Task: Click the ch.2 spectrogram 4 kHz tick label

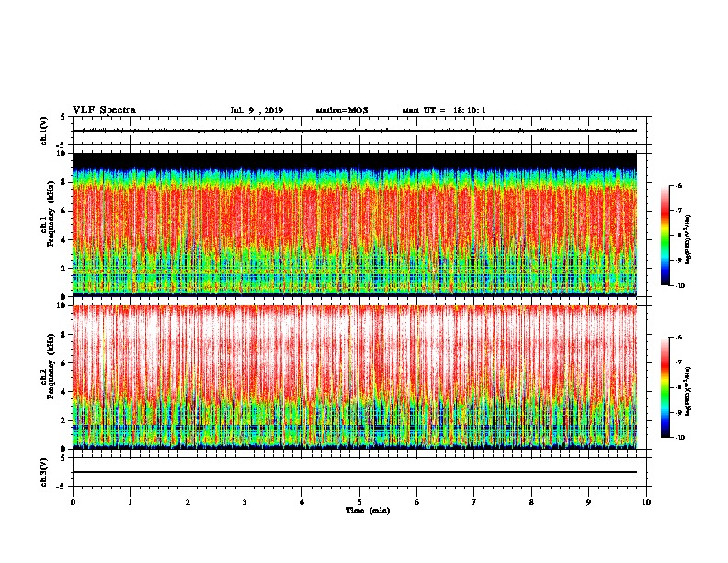Action: click(63, 392)
